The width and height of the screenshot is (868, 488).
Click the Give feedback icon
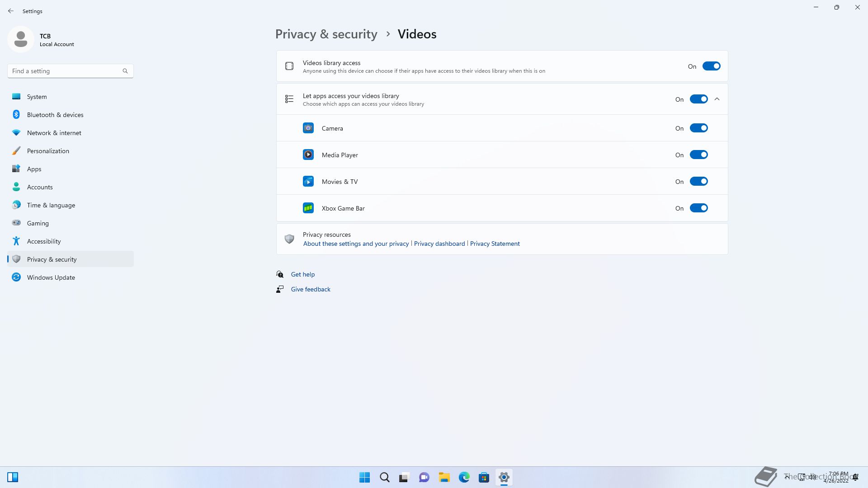(x=280, y=289)
